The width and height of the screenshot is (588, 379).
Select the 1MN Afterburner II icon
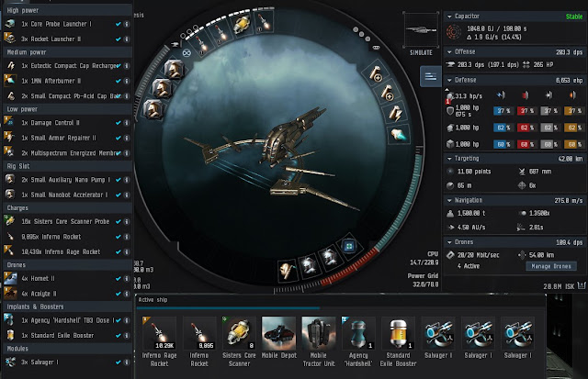pos(10,81)
